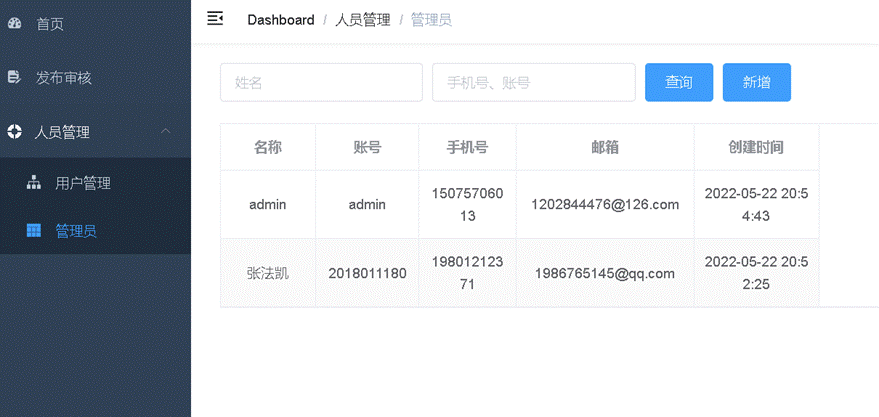Viewport: 879px width, 417px height.
Task: Click the account 2018011180 cell
Action: tap(367, 274)
